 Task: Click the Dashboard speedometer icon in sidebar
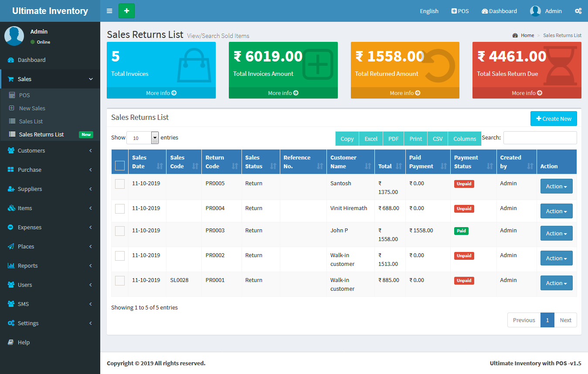tap(11, 60)
